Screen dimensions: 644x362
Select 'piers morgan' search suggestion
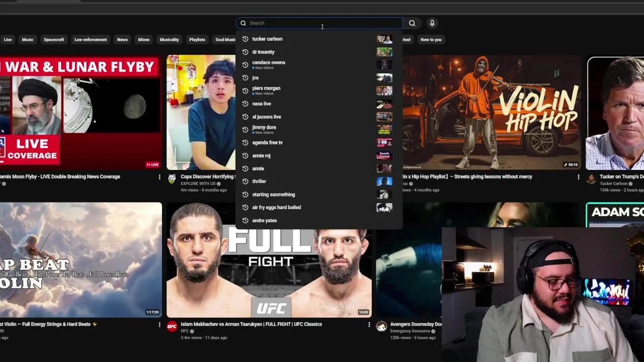click(x=319, y=90)
